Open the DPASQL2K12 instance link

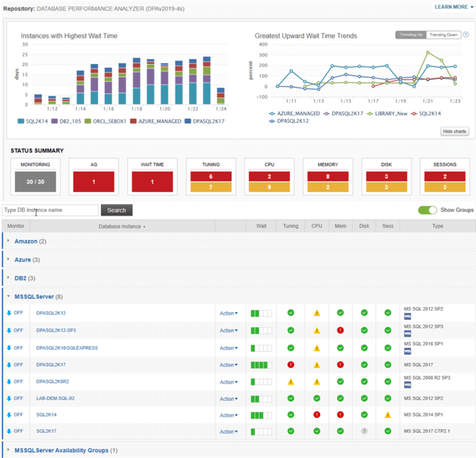[x=51, y=313]
